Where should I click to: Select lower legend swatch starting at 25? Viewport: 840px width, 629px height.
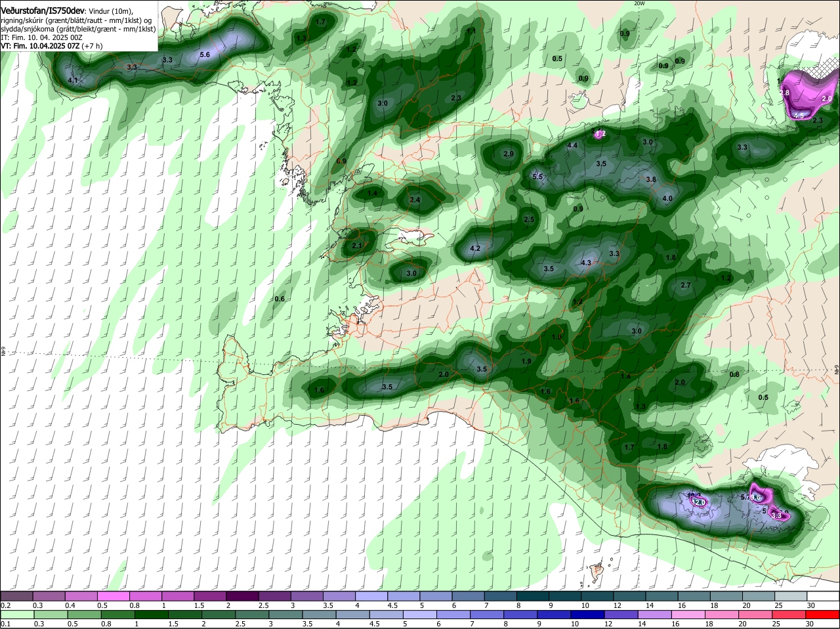pyautogui.click(x=790, y=615)
